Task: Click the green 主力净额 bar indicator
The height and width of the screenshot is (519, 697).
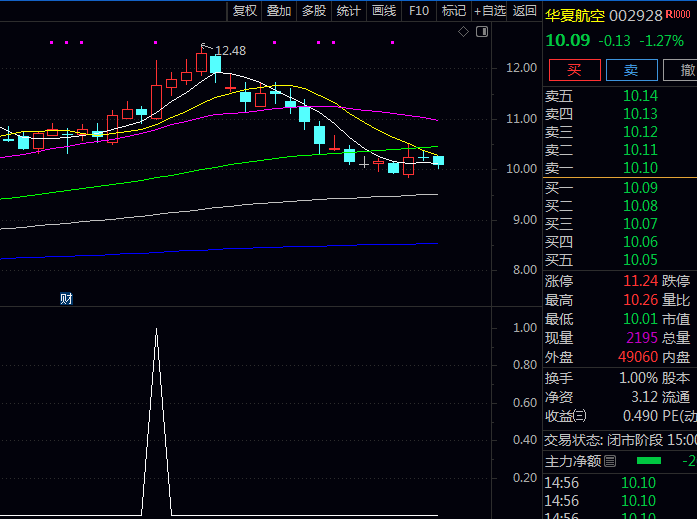Action: [649, 460]
